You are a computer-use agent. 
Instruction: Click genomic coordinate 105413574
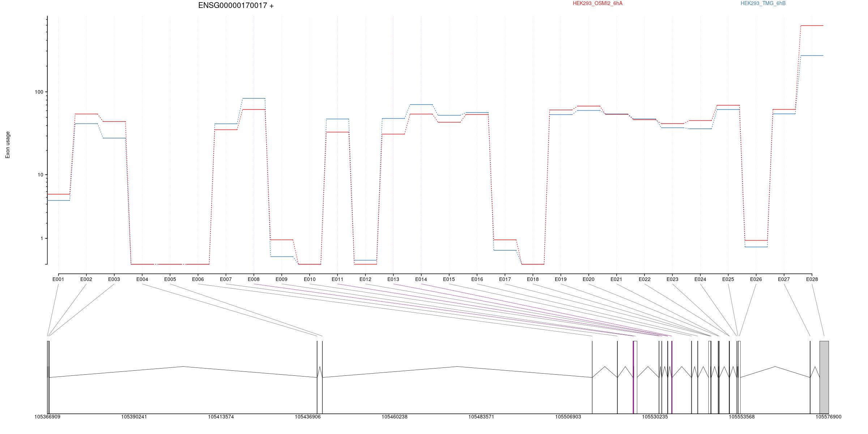tap(221, 417)
